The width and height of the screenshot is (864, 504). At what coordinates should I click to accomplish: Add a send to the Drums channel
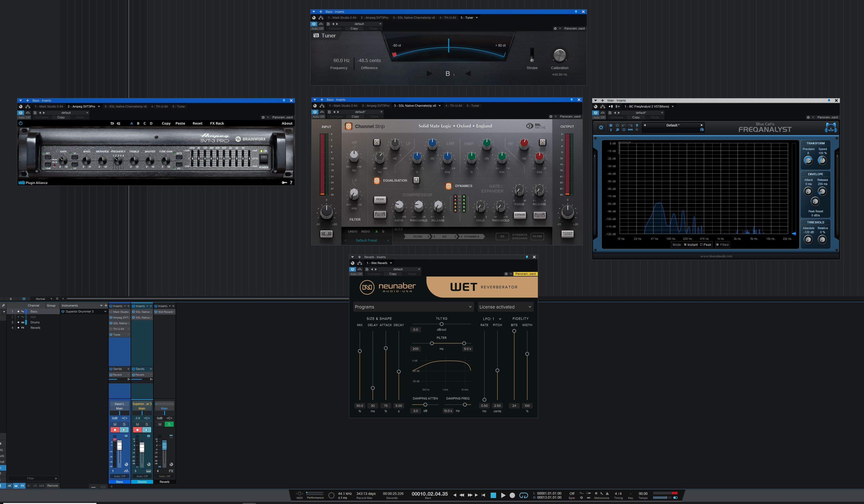tap(151, 369)
